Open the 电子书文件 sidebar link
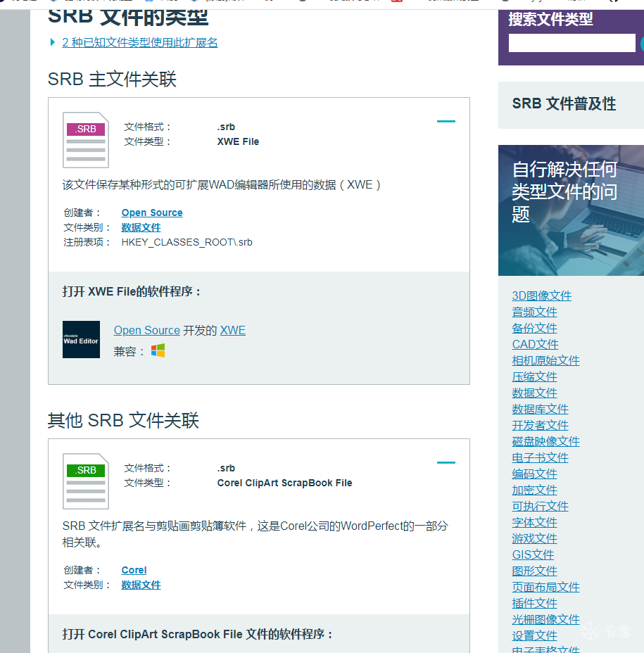Image resolution: width=644 pixels, height=653 pixels. click(541, 457)
